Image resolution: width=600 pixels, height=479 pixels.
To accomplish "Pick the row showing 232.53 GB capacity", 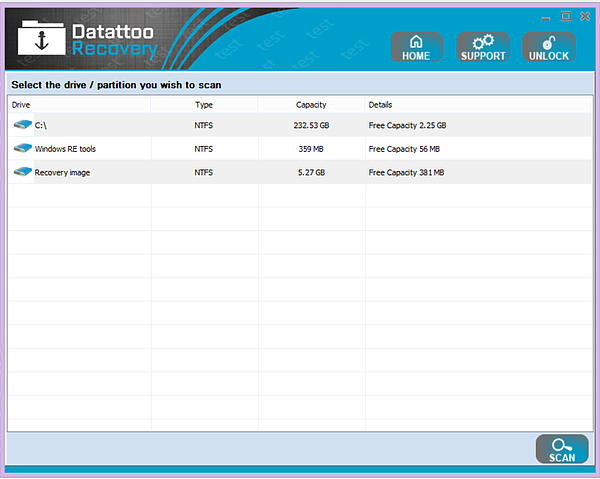I will 300,125.
